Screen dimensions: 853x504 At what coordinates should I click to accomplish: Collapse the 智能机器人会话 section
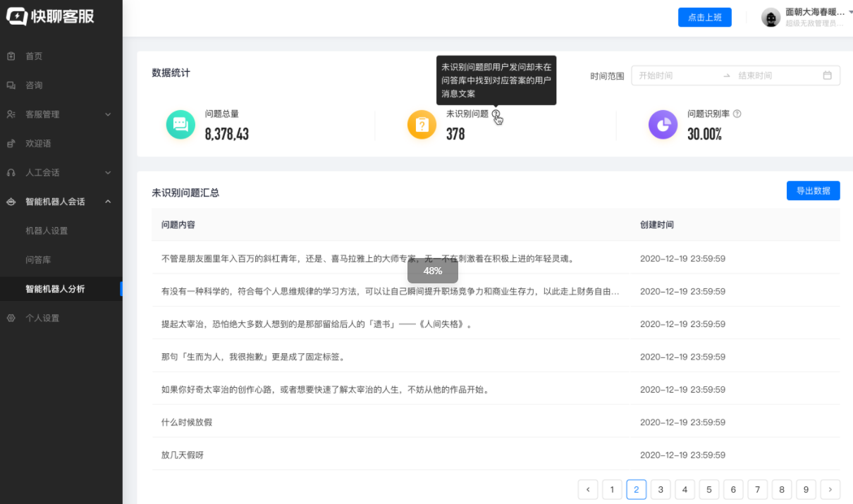(x=108, y=201)
